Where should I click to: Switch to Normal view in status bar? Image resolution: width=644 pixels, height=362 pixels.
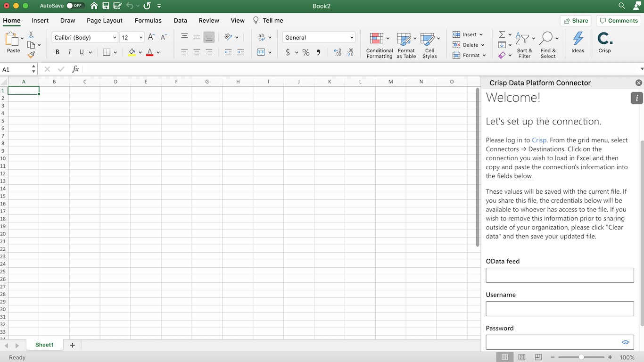pos(505,357)
